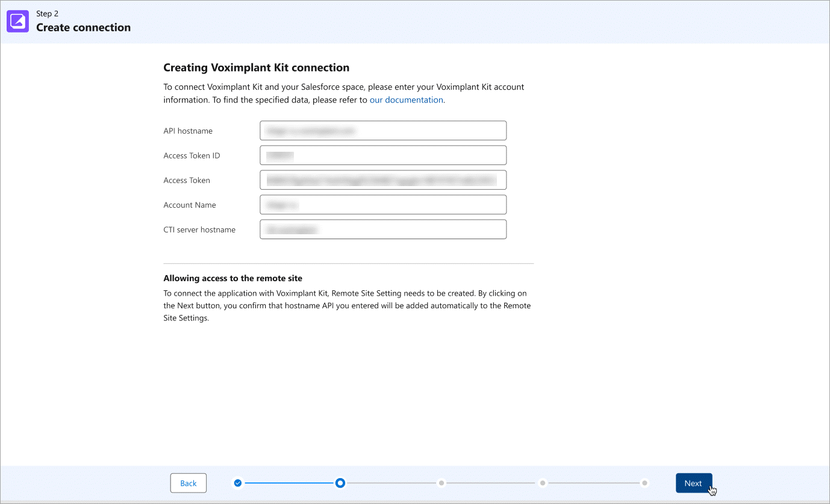Viewport: 830px width, 504px height.
Task: Click the 'CTI server hostname' label
Action: click(x=199, y=229)
